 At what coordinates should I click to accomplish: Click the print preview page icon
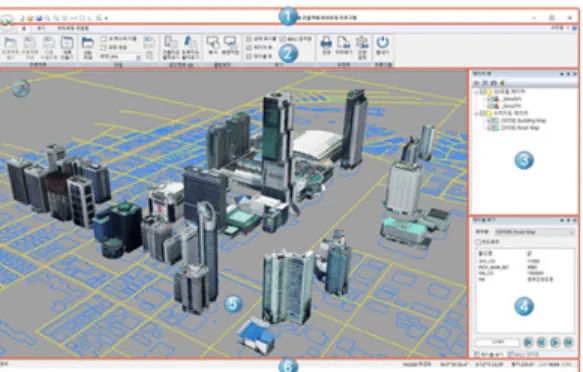(x=344, y=42)
